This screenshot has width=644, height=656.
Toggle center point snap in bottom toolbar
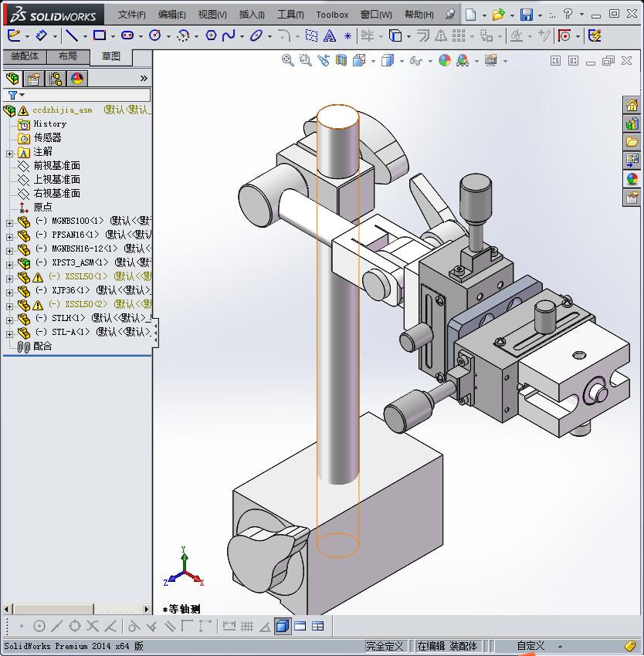(39, 627)
